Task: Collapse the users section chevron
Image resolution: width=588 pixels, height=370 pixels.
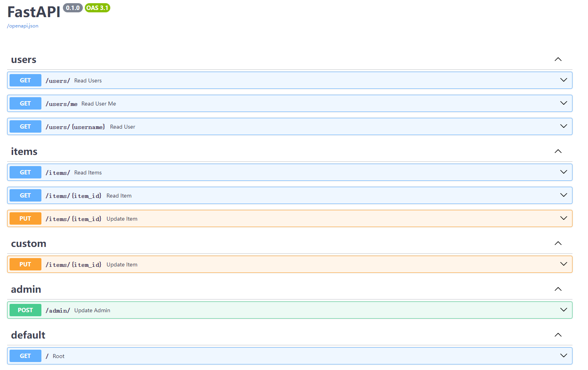Action: coord(558,59)
